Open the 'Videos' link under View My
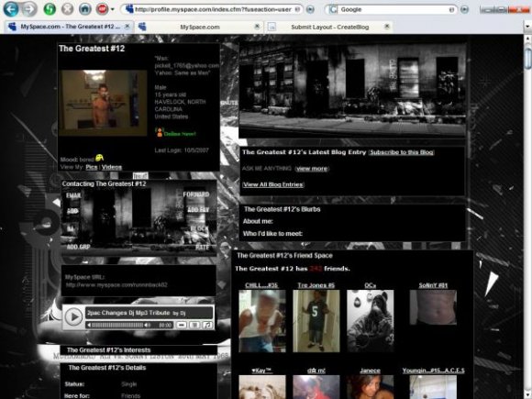Screen dimensions: 532x399 (x=112, y=167)
